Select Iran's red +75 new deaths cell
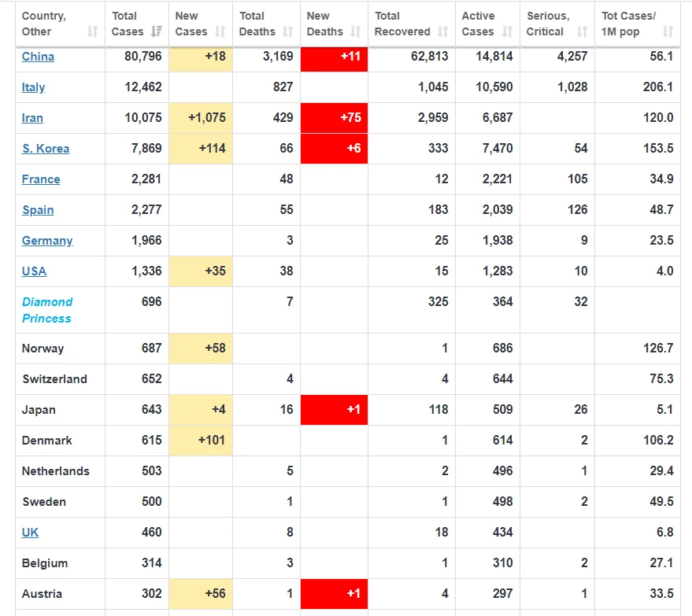Screen dimensions: 692x616 click(334, 118)
